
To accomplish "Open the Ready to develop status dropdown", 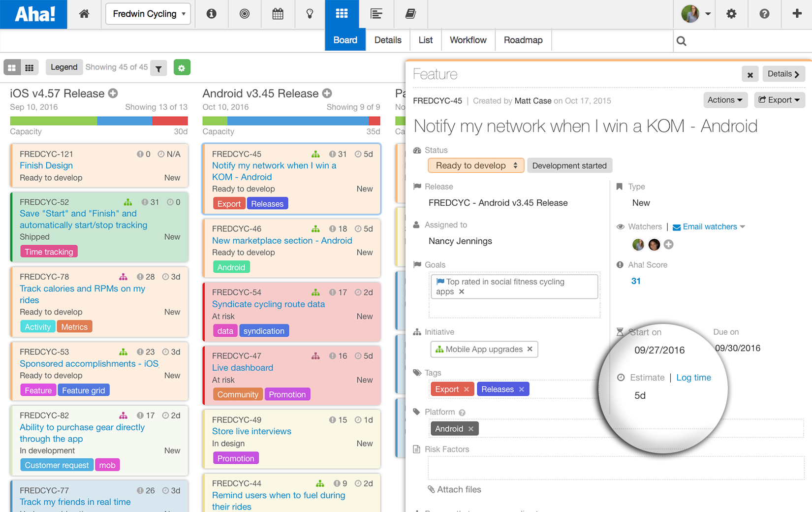I will 476,165.
